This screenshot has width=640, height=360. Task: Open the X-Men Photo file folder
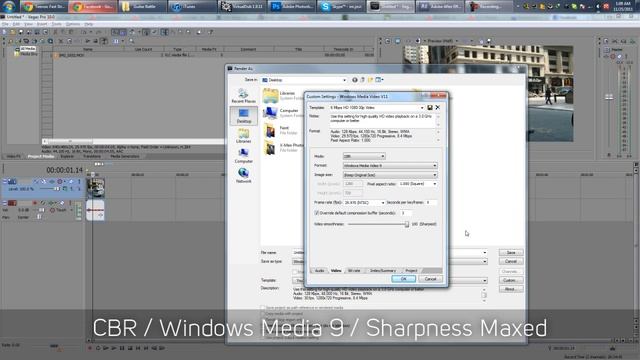click(282, 147)
